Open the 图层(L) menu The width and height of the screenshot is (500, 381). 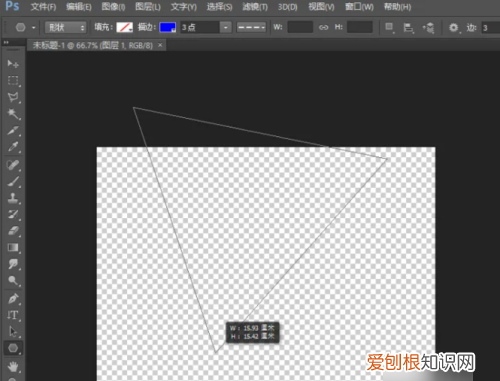pos(148,7)
